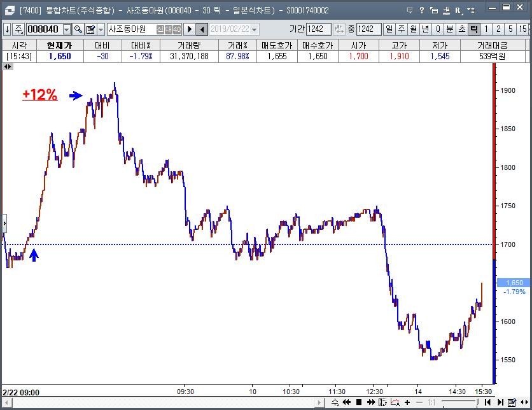Click the red line chart analysis icon

click(395, 402)
